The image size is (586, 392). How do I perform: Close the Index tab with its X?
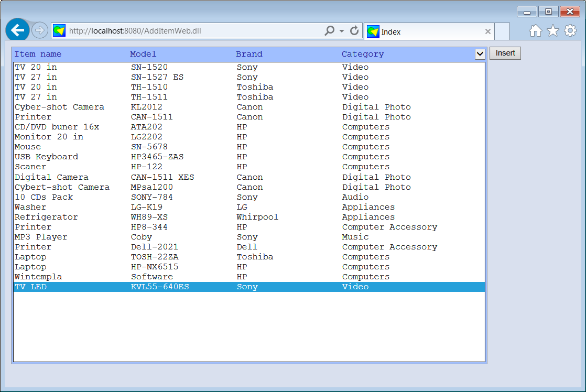click(x=487, y=32)
